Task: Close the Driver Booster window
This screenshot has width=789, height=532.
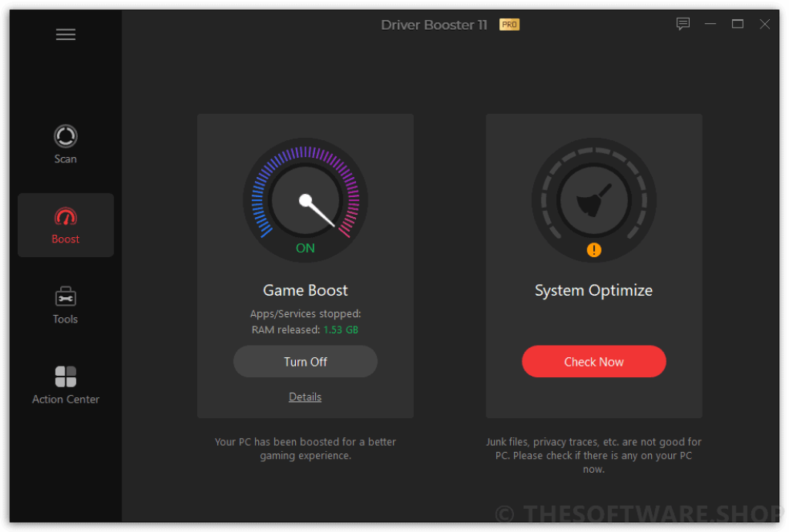Action: click(764, 24)
